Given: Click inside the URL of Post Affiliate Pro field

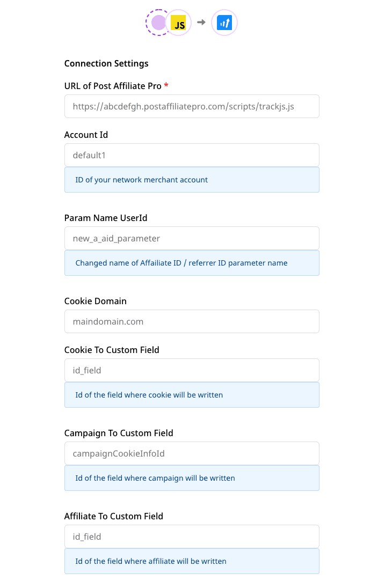Looking at the screenshot, I should [192, 106].
